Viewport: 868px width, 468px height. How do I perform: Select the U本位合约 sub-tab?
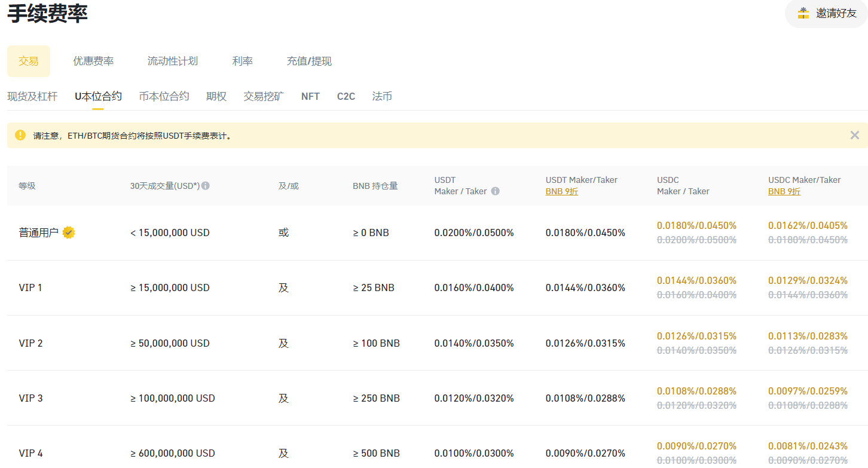click(98, 96)
